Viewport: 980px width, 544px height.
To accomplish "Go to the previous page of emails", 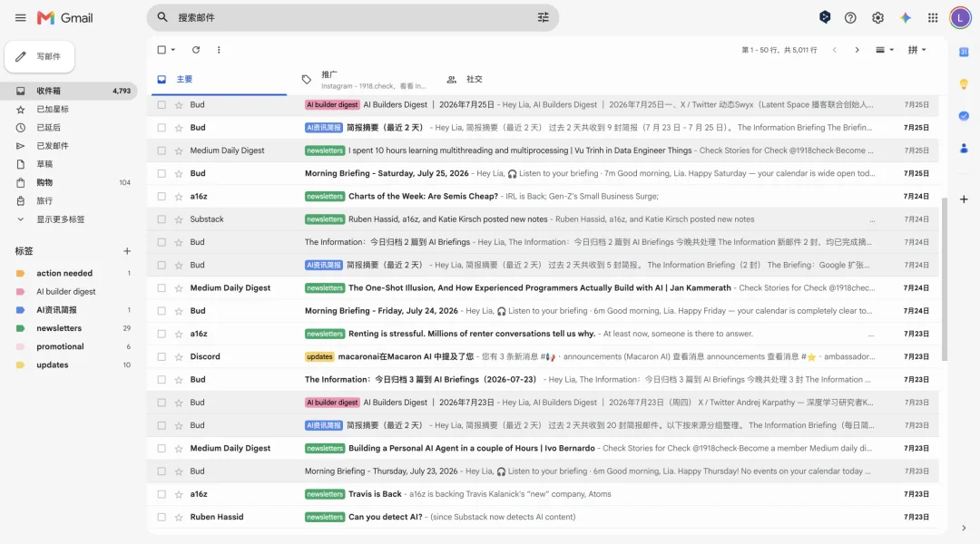I will [x=835, y=50].
